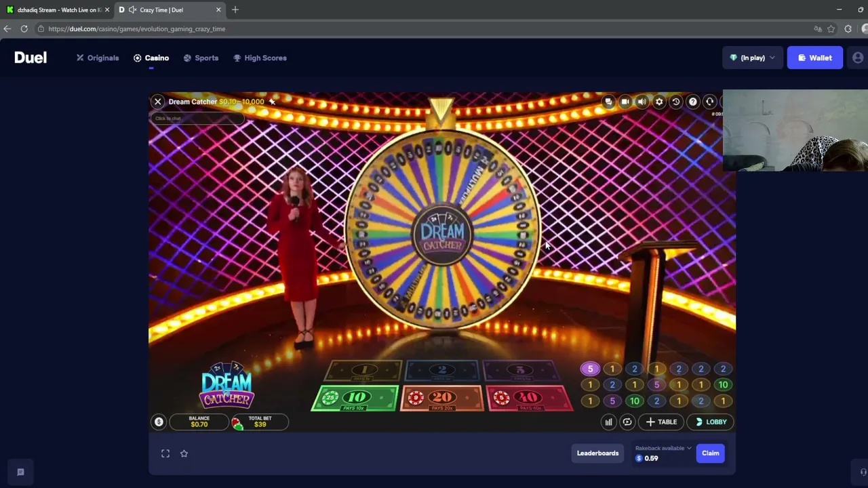Add game to favorites below the game frame
The width and height of the screenshot is (868, 488).
[184, 453]
